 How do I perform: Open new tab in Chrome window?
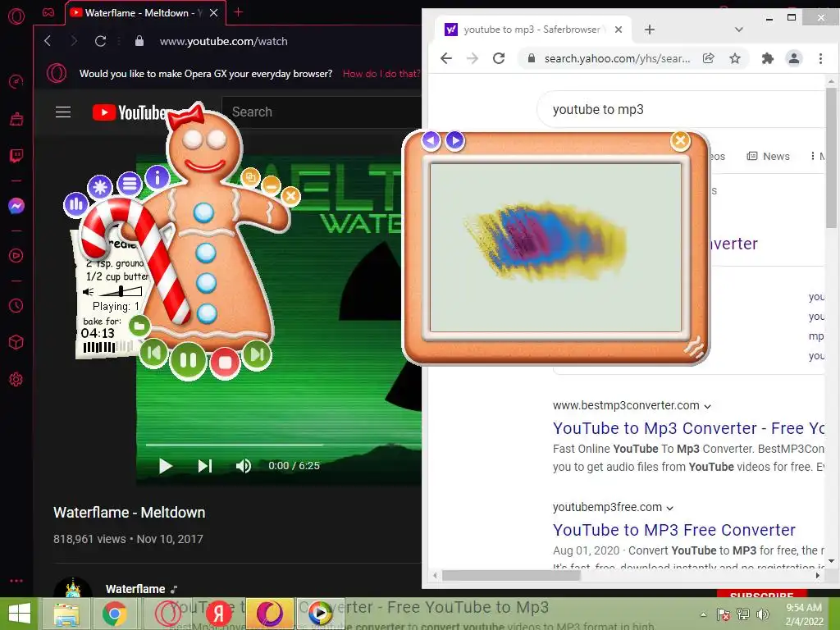coord(650,30)
